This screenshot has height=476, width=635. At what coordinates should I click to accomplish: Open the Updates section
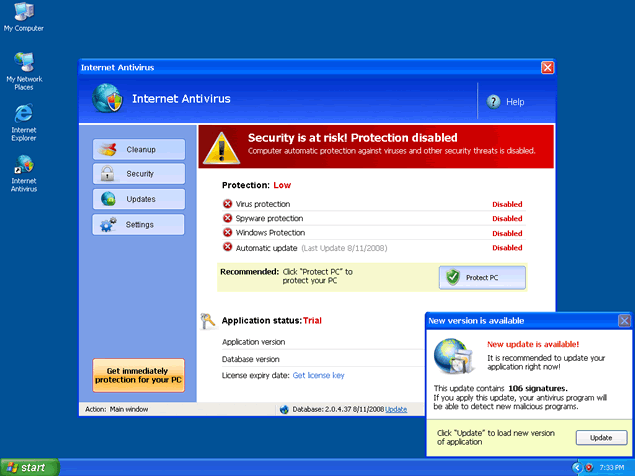[x=139, y=199]
